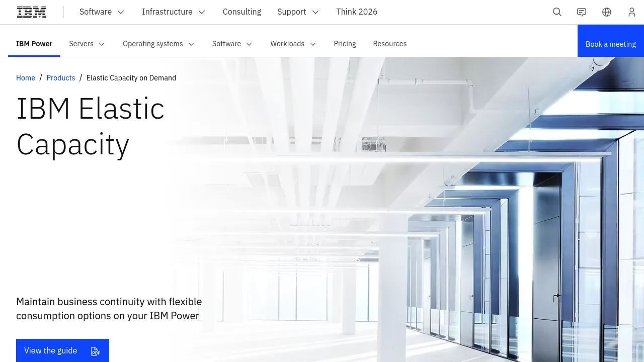Screen dimensions: 644x362
Task: Expand the Infrastructure dropdown
Action: click(x=174, y=12)
